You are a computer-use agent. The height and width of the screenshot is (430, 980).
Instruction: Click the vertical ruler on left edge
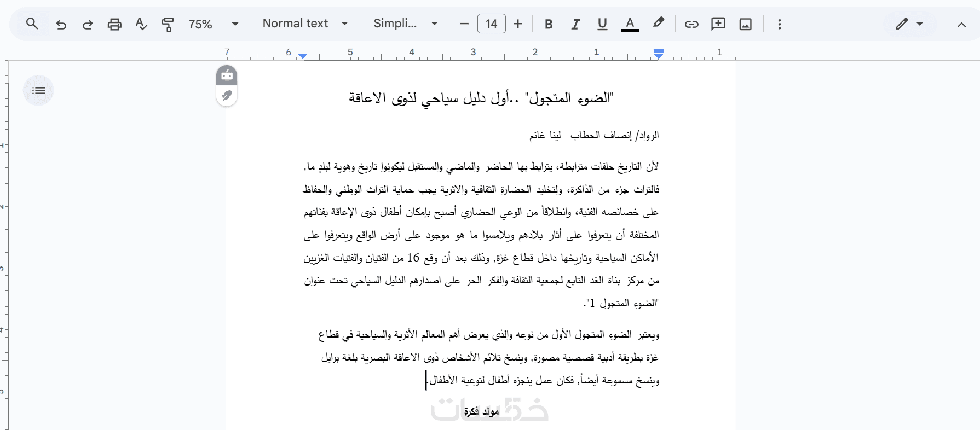coord(4,245)
